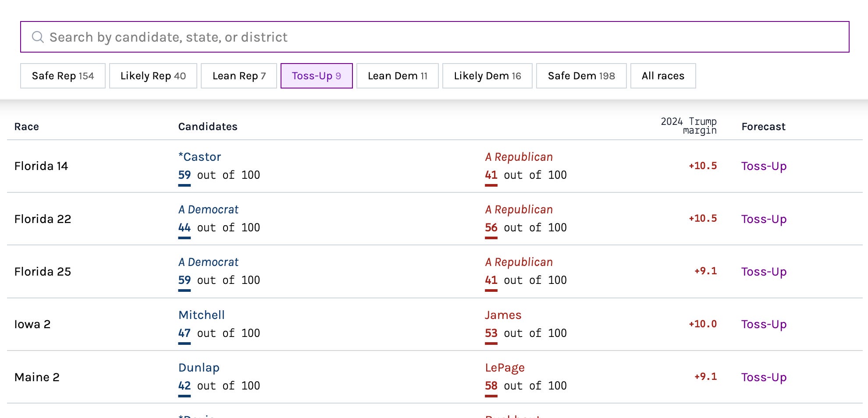Filter by Lean Dem 11 races
Viewport: 868px width, 418px height.
pos(398,76)
